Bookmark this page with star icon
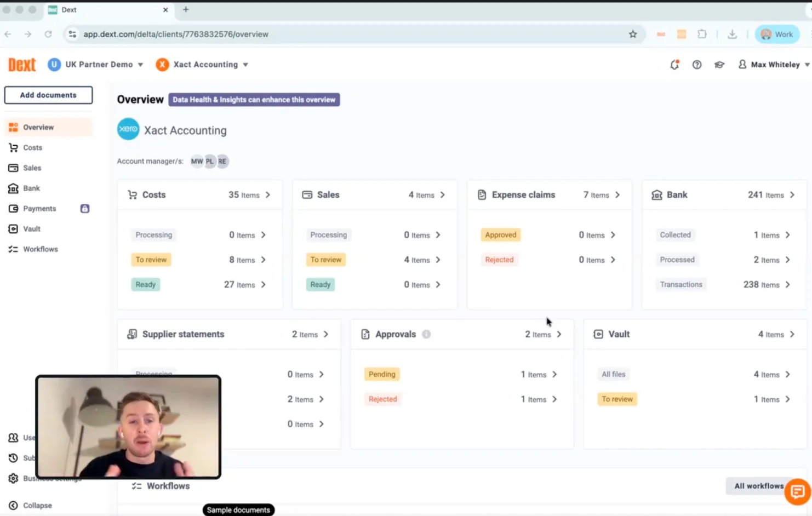The width and height of the screenshot is (812, 516). point(633,34)
